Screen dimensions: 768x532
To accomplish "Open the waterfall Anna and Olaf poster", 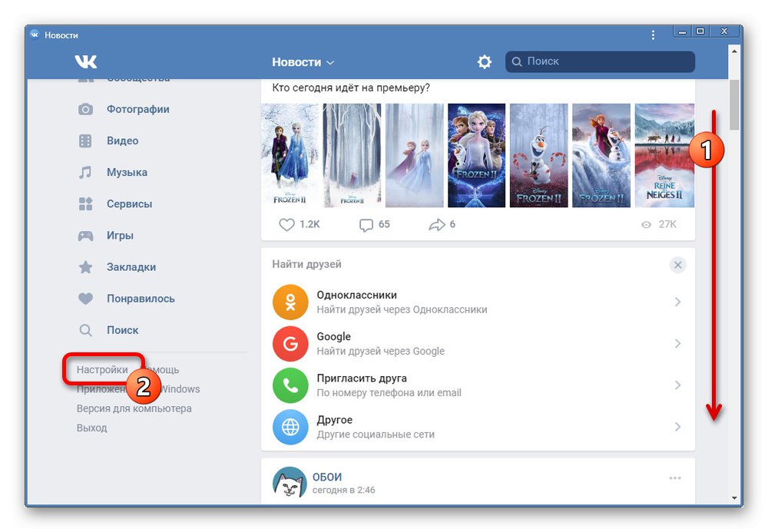I will [x=601, y=155].
